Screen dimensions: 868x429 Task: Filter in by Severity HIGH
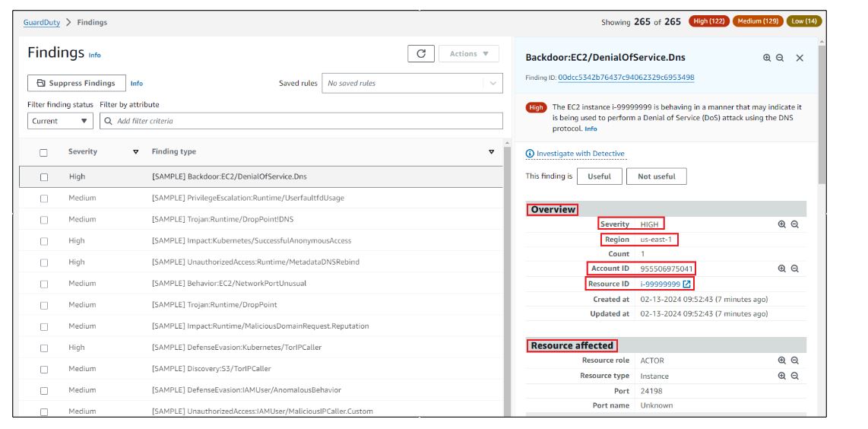(781, 224)
